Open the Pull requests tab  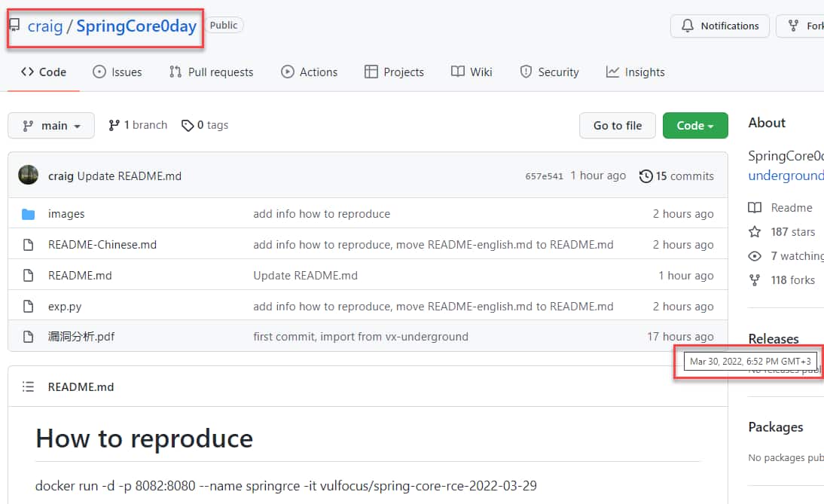coord(211,72)
